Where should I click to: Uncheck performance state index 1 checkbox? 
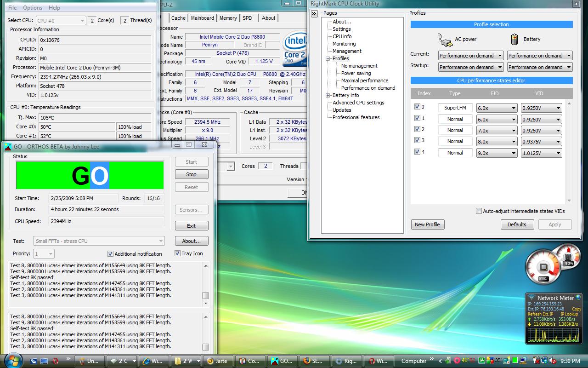(417, 118)
